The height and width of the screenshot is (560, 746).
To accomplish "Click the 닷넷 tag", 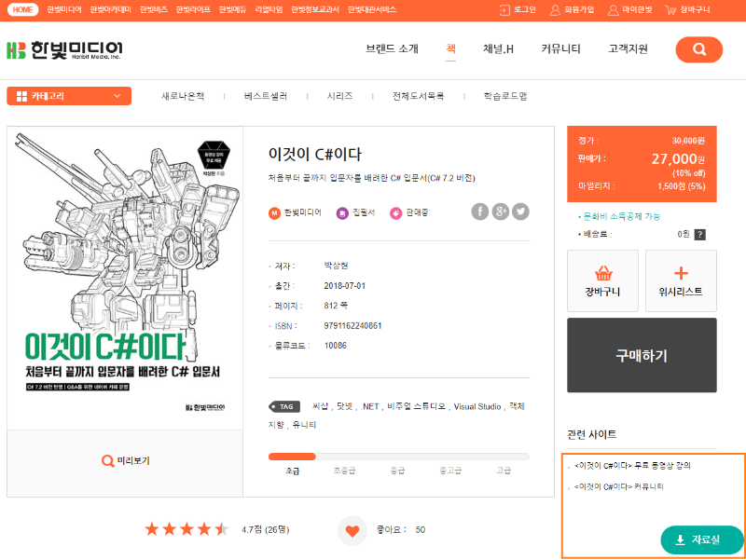I will pos(345,406).
